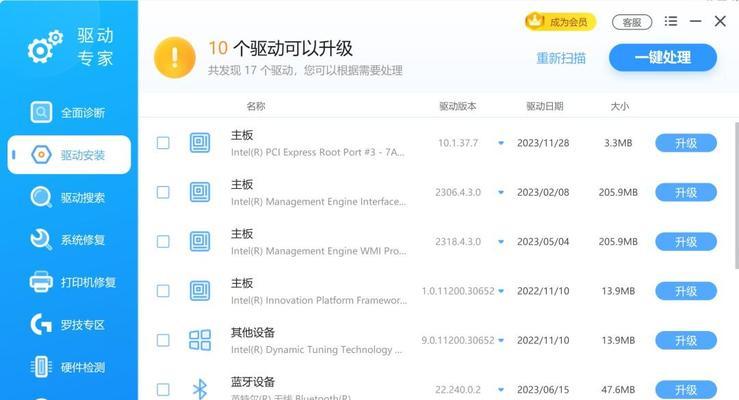Click motherboard icon for Management Engine Interface
The image size is (739, 400).
click(200, 192)
